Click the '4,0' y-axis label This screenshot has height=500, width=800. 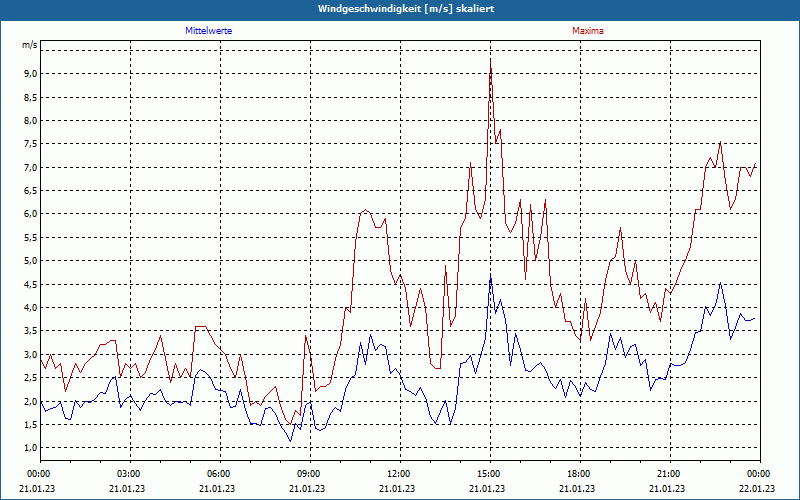31,307
